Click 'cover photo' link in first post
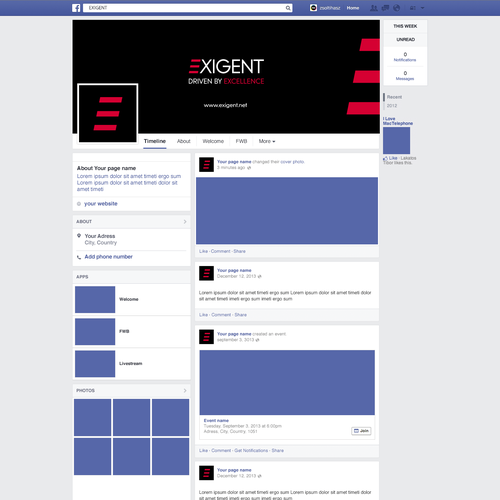The width and height of the screenshot is (500, 500). point(292,162)
